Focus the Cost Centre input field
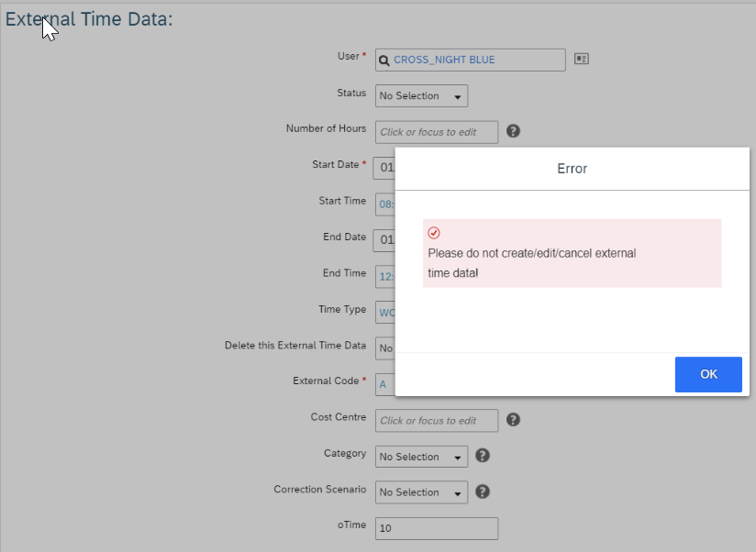 [x=437, y=421]
